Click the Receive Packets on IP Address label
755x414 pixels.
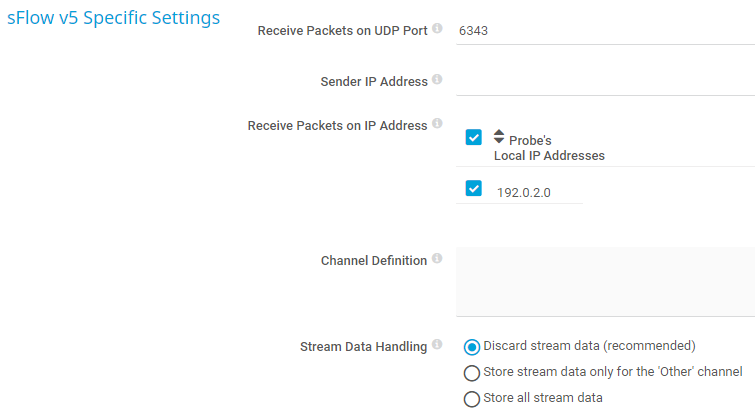[337, 126]
